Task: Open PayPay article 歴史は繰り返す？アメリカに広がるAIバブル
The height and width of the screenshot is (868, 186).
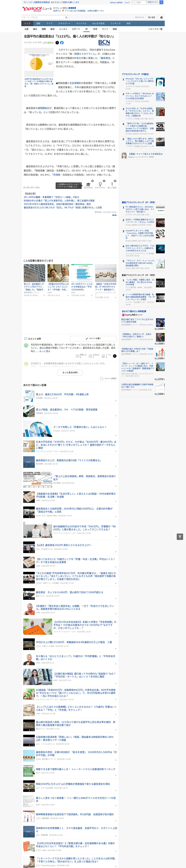Action: click(x=137, y=320)
